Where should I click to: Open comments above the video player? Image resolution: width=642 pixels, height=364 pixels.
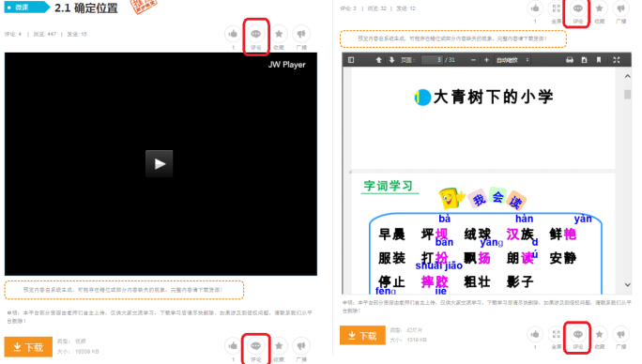256,34
